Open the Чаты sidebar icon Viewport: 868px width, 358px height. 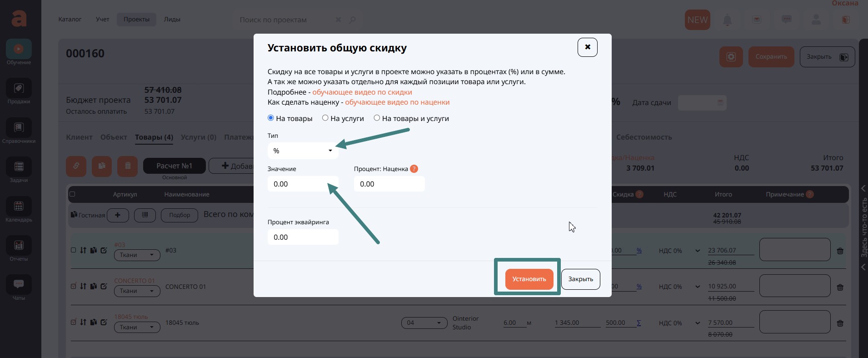19,285
